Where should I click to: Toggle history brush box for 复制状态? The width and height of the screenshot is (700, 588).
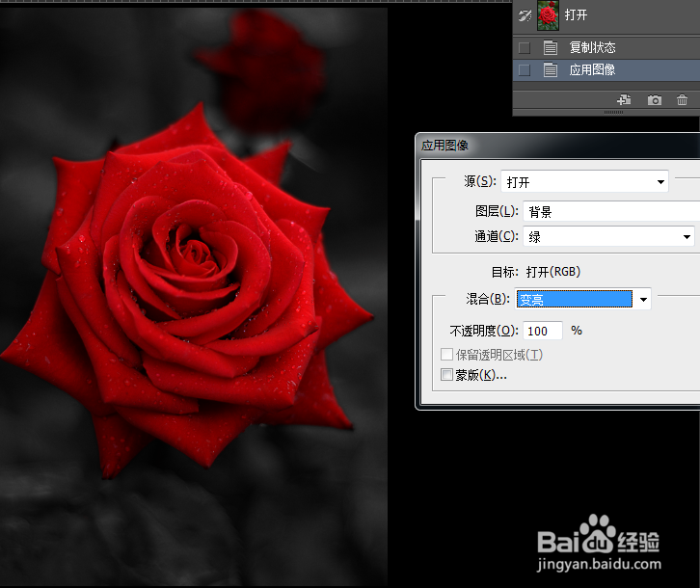pos(525,47)
